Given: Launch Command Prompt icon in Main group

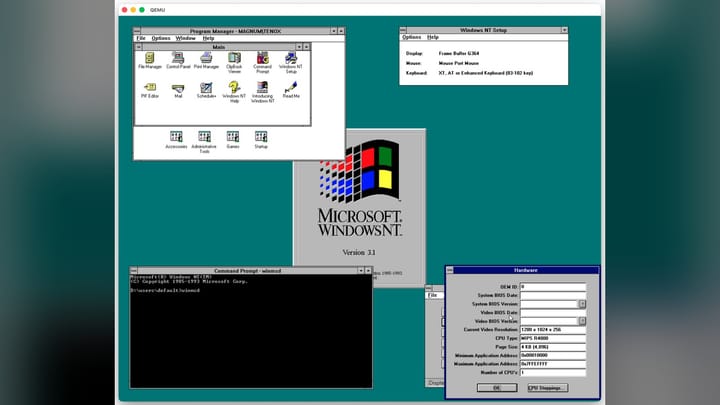Looking at the screenshot, I should (x=262, y=62).
